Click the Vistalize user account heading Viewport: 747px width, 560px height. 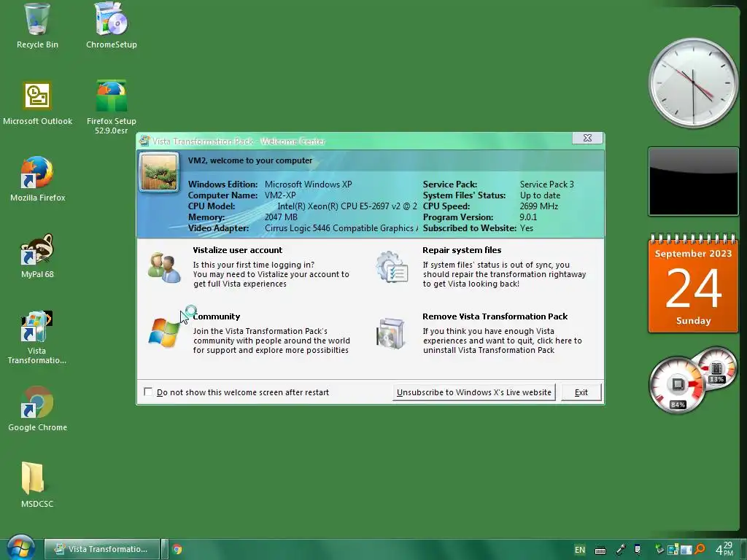click(237, 250)
